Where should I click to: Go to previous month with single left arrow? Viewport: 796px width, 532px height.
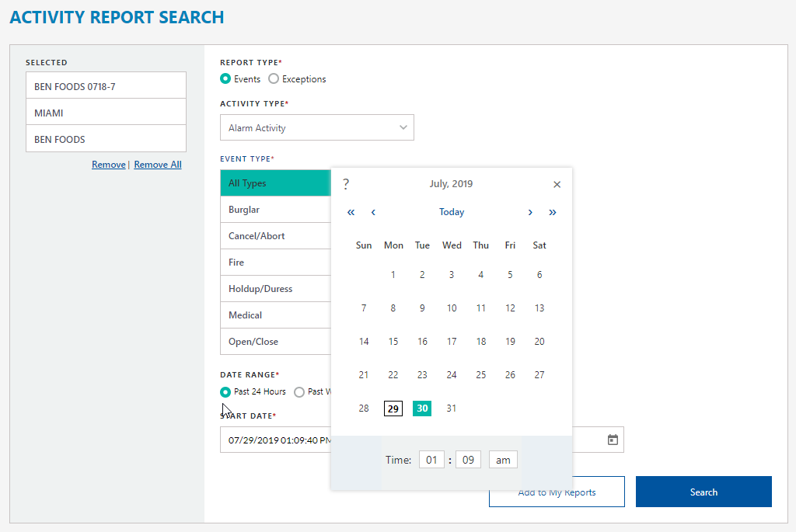(x=373, y=213)
